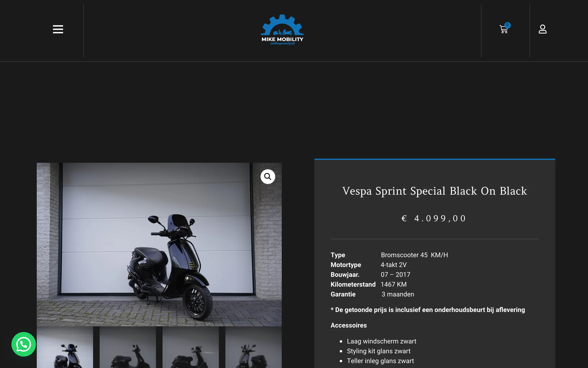Open the user account icon
The image size is (588, 368).
(542, 29)
